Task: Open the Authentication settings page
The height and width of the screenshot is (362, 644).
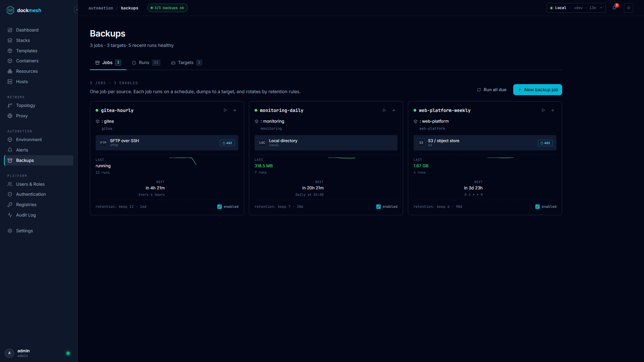Action: point(39,194)
